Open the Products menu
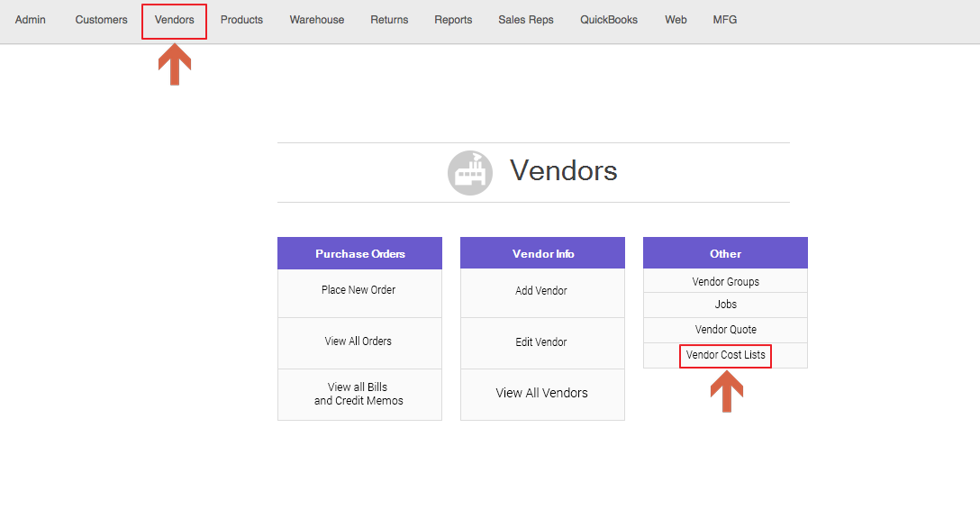Screen dimensions: 980x528 (241, 20)
